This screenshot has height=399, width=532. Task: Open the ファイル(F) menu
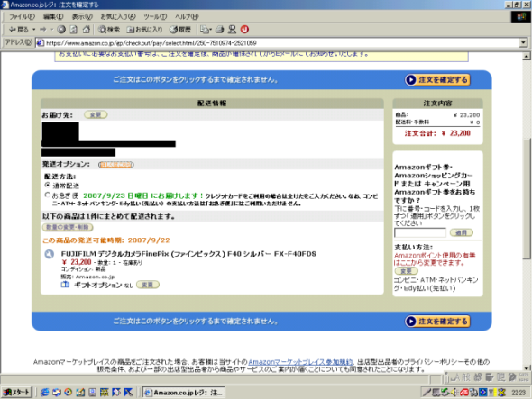point(22,16)
